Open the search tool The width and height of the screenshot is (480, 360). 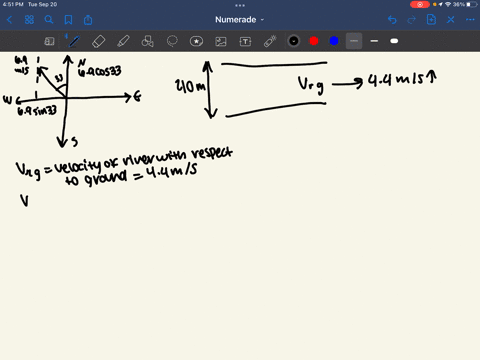(x=49, y=20)
